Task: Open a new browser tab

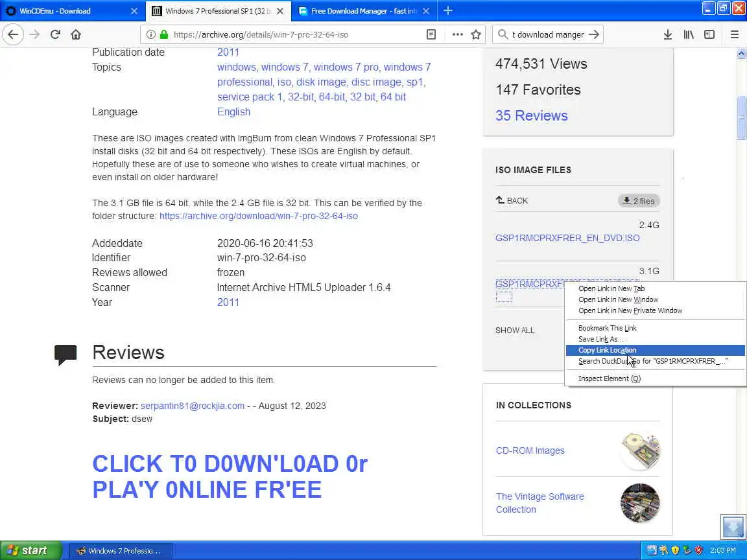Action: [448, 10]
